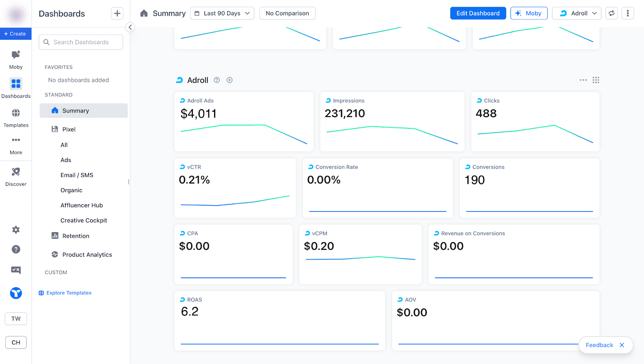Close the Feedback popup
644x364 pixels.
(622, 345)
